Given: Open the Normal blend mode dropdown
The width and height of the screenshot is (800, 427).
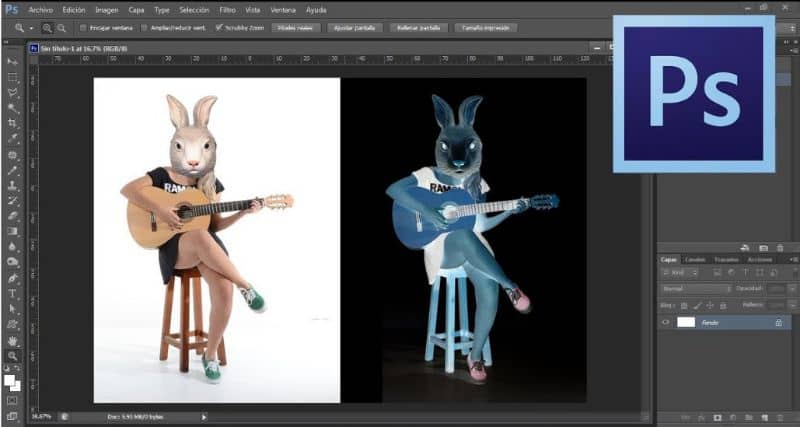Looking at the screenshot, I should tap(697, 288).
